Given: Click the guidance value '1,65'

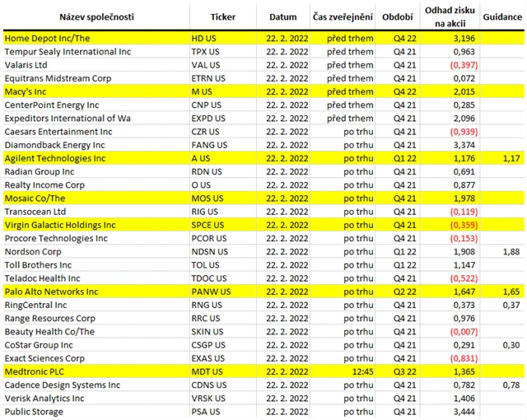Looking at the screenshot, I should pyautogui.click(x=511, y=292).
